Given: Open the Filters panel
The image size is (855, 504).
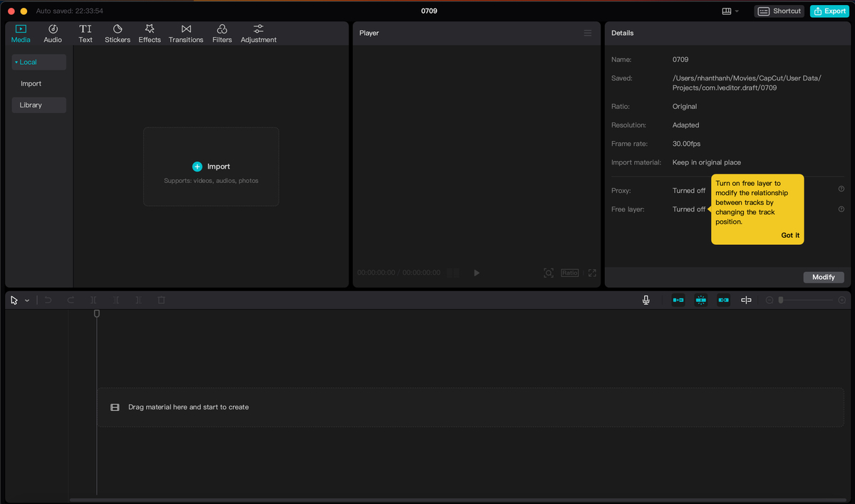Looking at the screenshot, I should pyautogui.click(x=222, y=33).
